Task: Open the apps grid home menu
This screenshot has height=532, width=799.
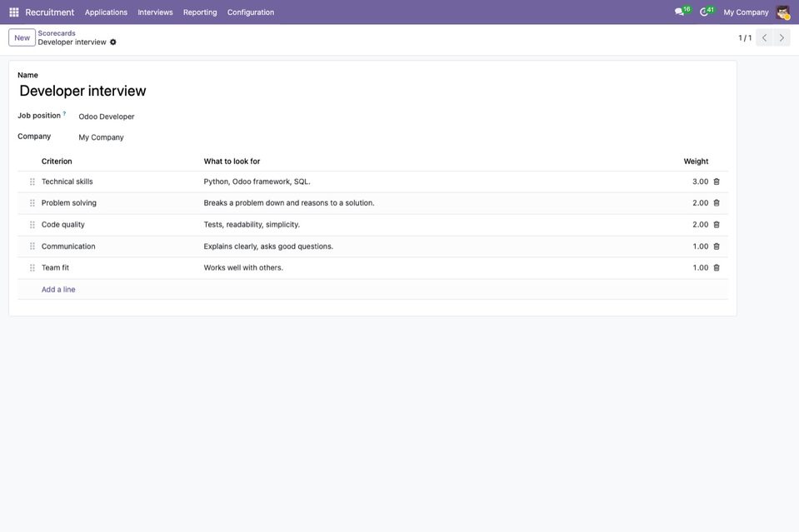Action: [x=14, y=12]
